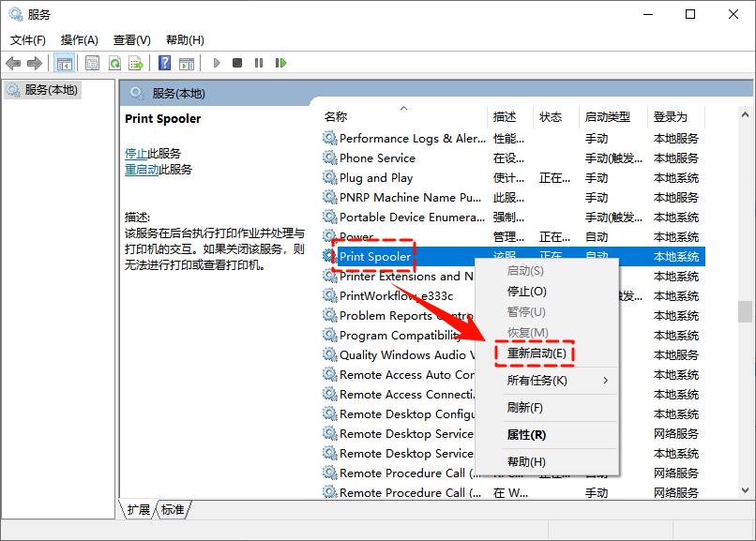Sort services by 启动类型 column header

click(x=608, y=117)
